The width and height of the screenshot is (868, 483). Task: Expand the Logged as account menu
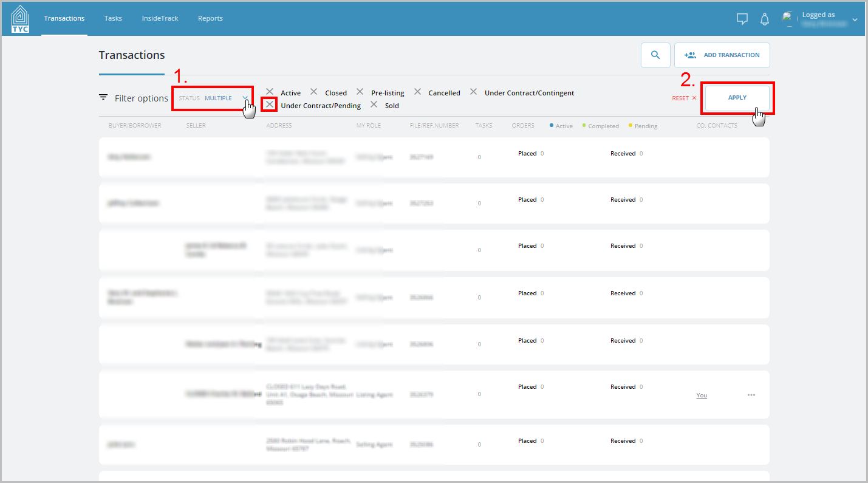pyautogui.click(x=855, y=19)
